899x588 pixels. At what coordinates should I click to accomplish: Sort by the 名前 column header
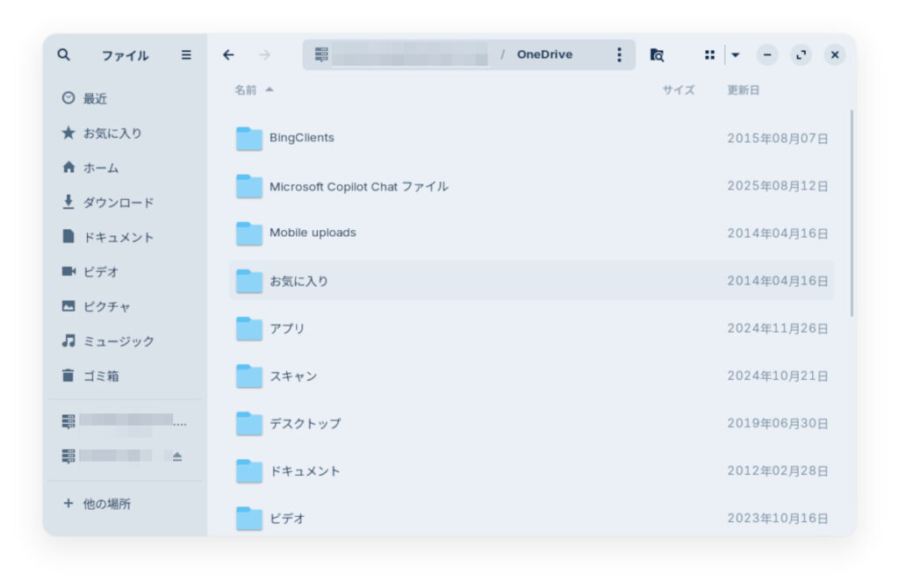246,90
